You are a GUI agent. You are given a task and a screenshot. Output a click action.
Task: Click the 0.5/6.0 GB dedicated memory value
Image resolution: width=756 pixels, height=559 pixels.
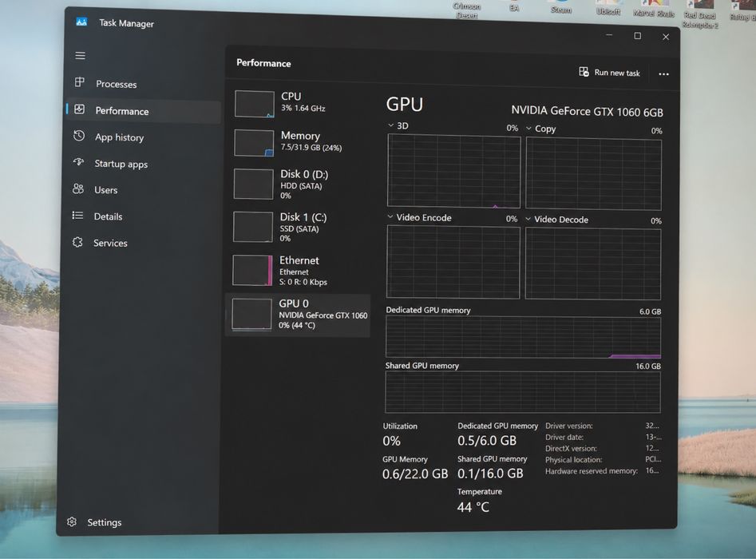pos(487,440)
